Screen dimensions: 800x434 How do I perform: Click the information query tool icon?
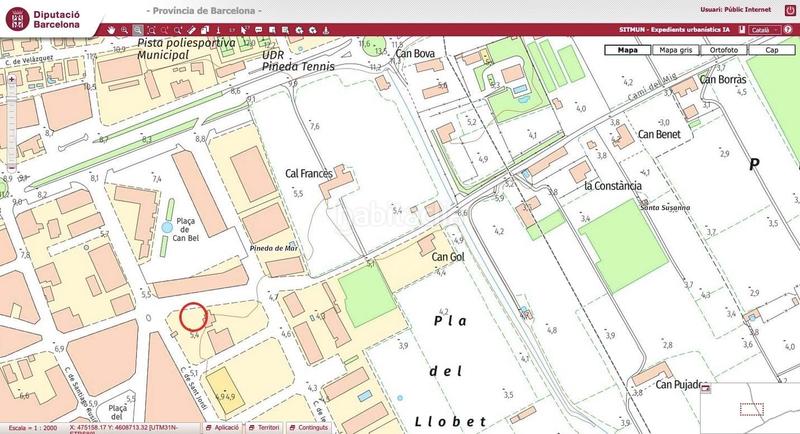218,29
